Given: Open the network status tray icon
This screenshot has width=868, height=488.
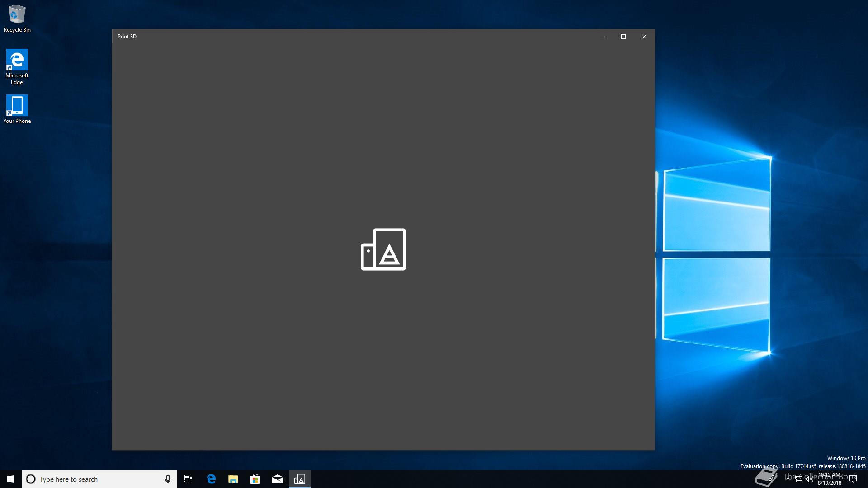Looking at the screenshot, I should click(x=799, y=479).
